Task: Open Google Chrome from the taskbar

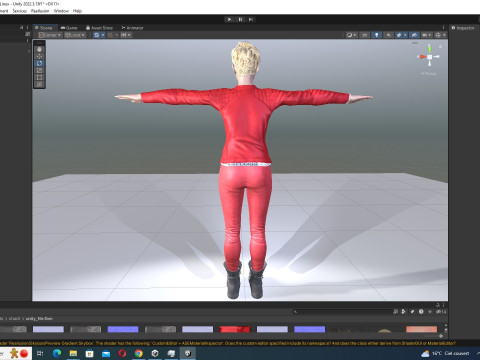Action: tap(139, 353)
